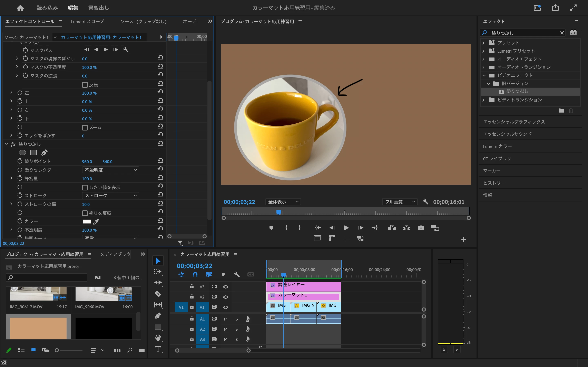Select the Hand tool

tap(158, 338)
